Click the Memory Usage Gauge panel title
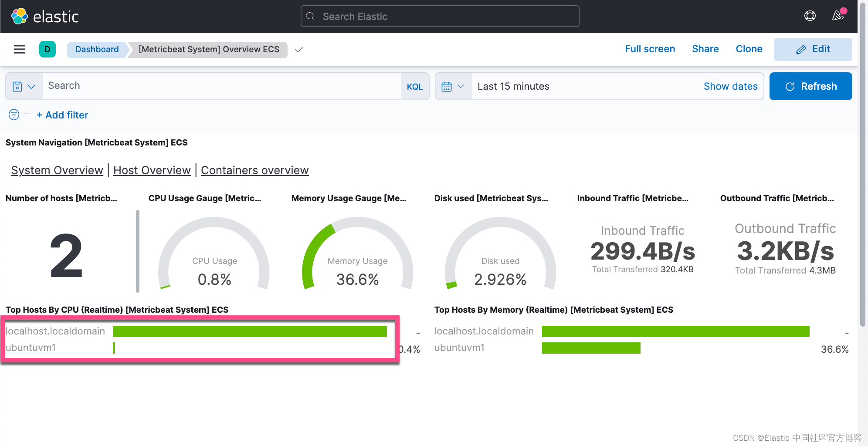 [x=349, y=198]
